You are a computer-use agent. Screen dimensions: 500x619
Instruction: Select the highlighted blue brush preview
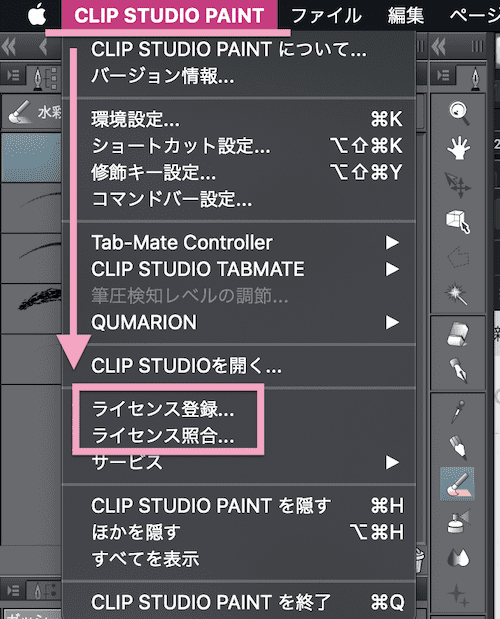(x=32, y=158)
